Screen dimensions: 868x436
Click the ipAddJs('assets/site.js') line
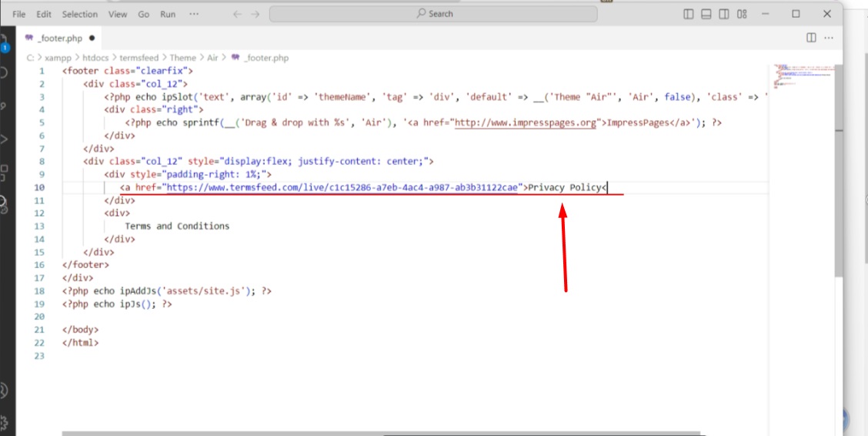(167, 291)
